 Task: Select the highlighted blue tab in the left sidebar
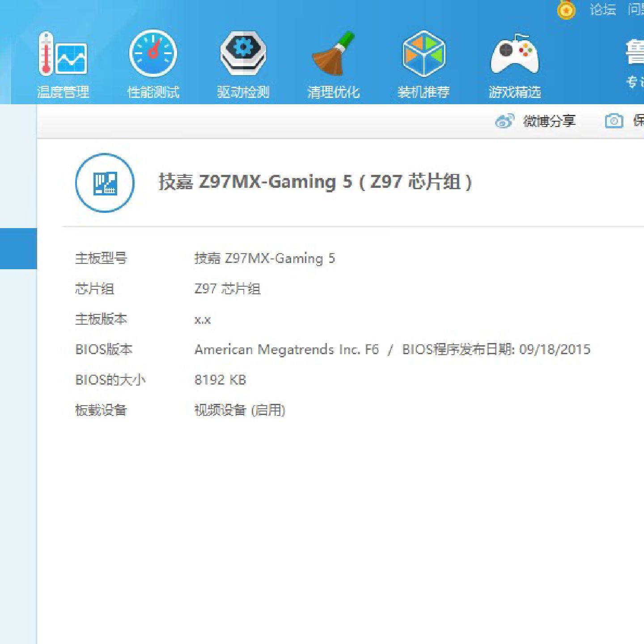(x=18, y=248)
